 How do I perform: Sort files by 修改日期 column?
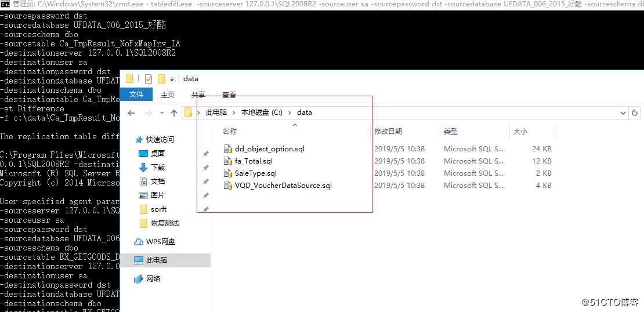coord(388,132)
